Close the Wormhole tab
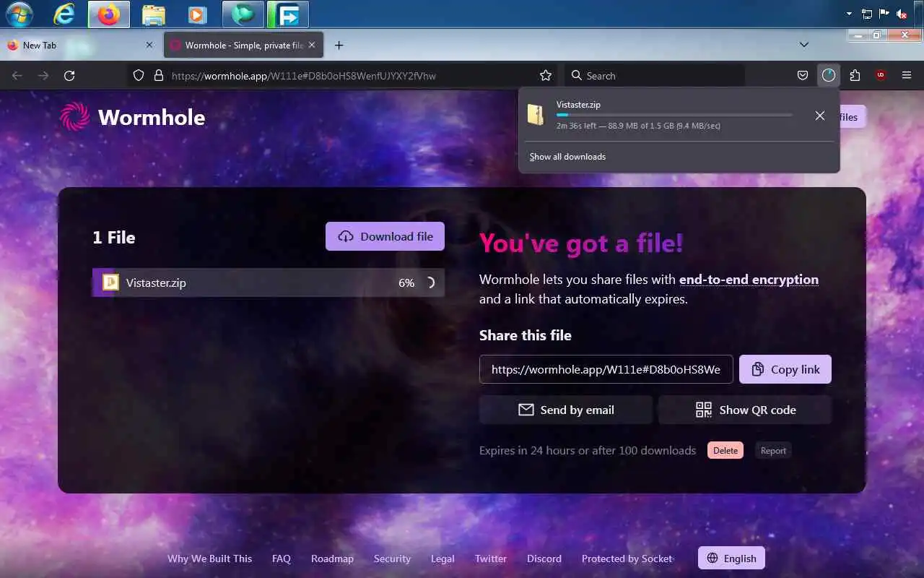This screenshot has width=924, height=578. coord(312,45)
